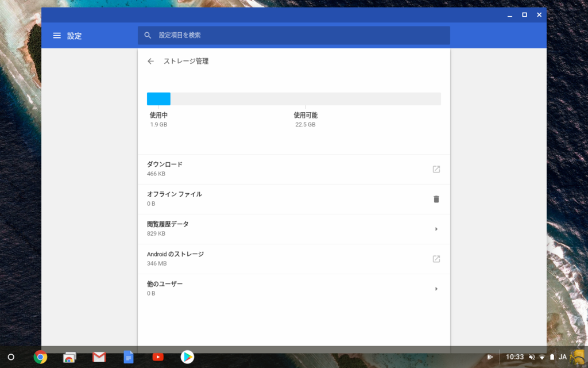Open the JA input method indicator
Screen dimensions: 588x368
(x=562, y=357)
